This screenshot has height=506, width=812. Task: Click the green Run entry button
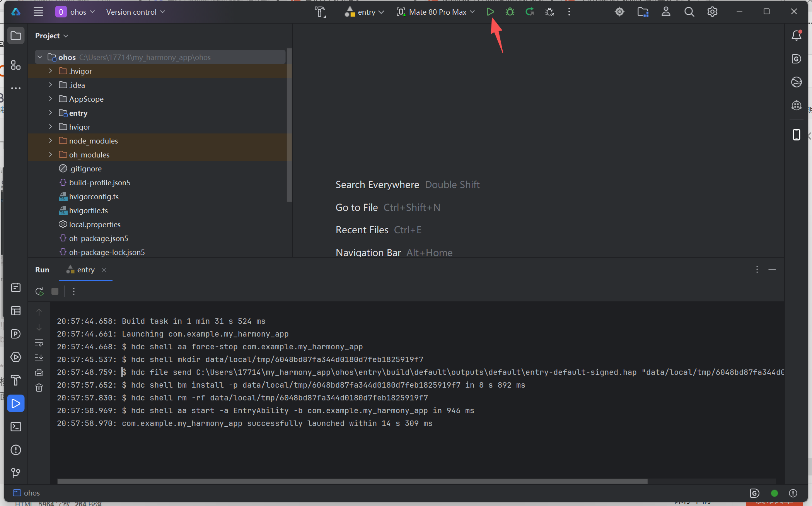point(490,12)
